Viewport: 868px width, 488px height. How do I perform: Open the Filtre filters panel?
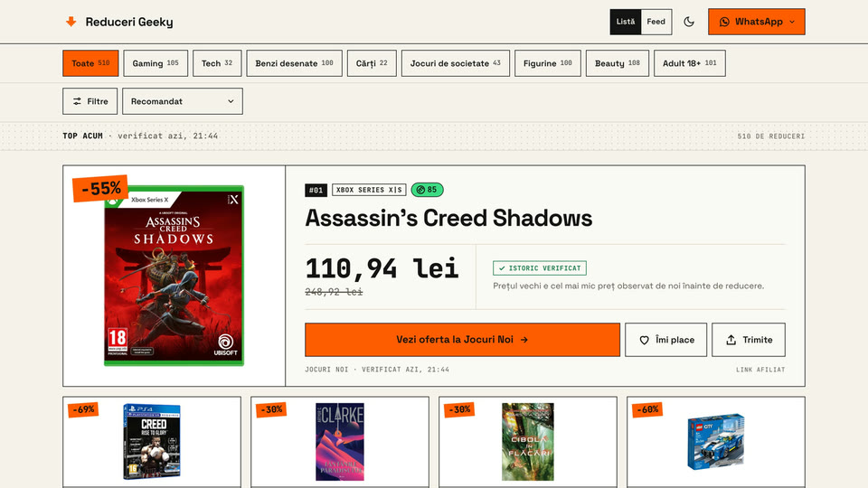point(90,101)
